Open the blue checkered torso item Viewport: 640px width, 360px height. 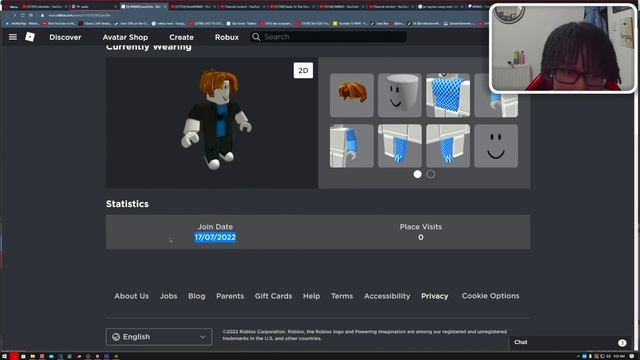(448, 96)
